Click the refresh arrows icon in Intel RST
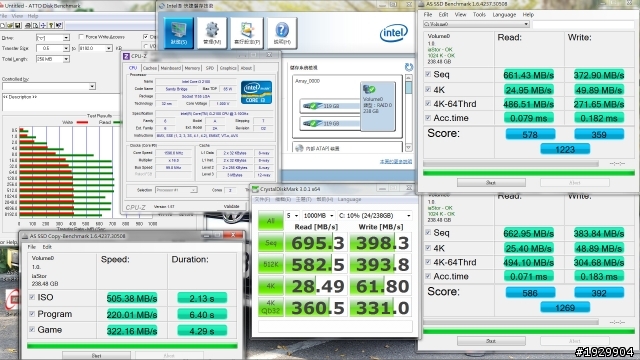The height and width of the screenshot is (360, 640). click(409, 67)
